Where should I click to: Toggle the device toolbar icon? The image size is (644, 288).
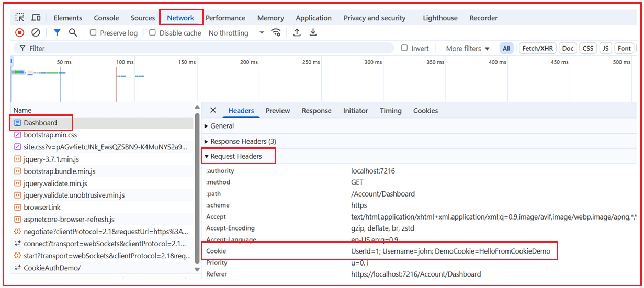(36, 18)
